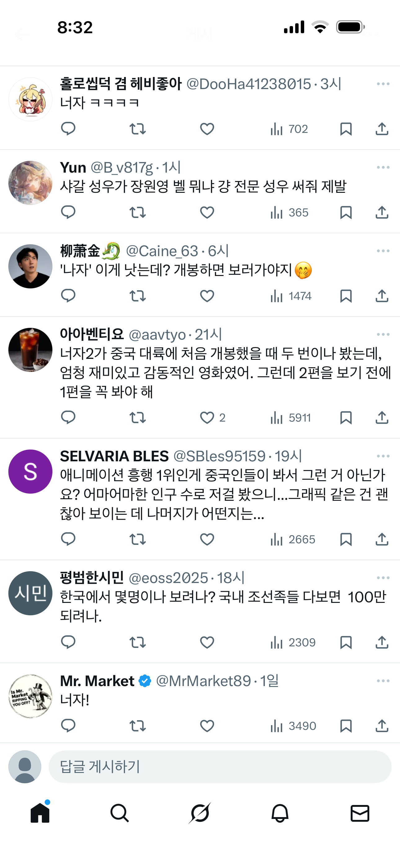Share the 홀로씹덕 post

pos(382,129)
